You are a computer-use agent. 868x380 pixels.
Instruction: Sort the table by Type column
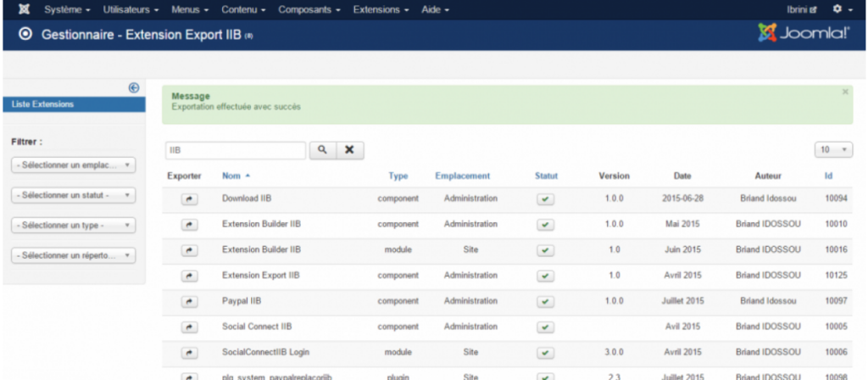(398, 176)
